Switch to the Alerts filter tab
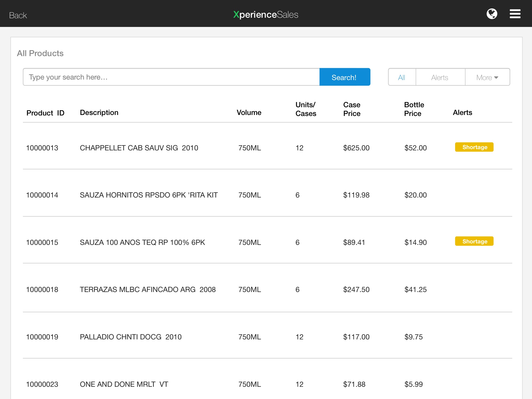The height and width of the screenshot is (399, 532). [x=440, y=77]
